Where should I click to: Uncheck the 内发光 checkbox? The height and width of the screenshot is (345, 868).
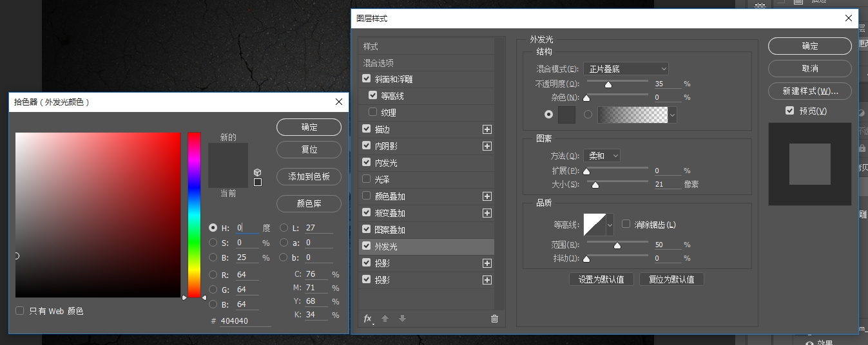(367, 162)
